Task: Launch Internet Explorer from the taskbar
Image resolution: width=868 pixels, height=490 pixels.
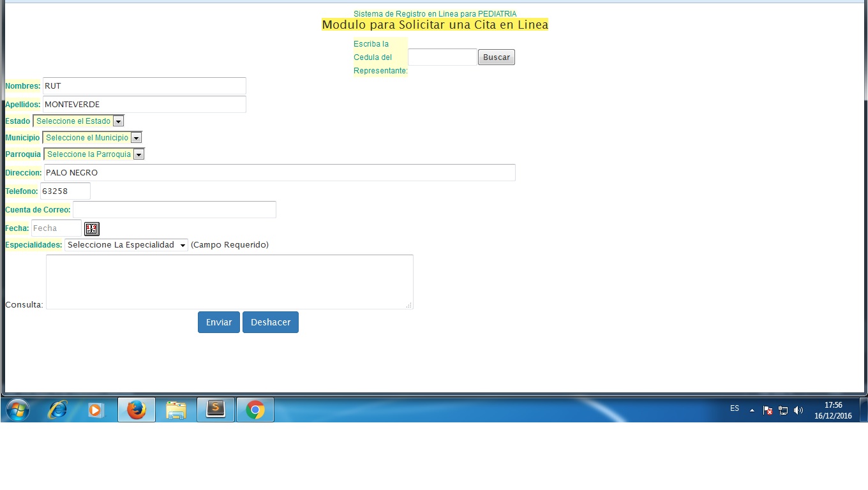Action: pos(57,410)
